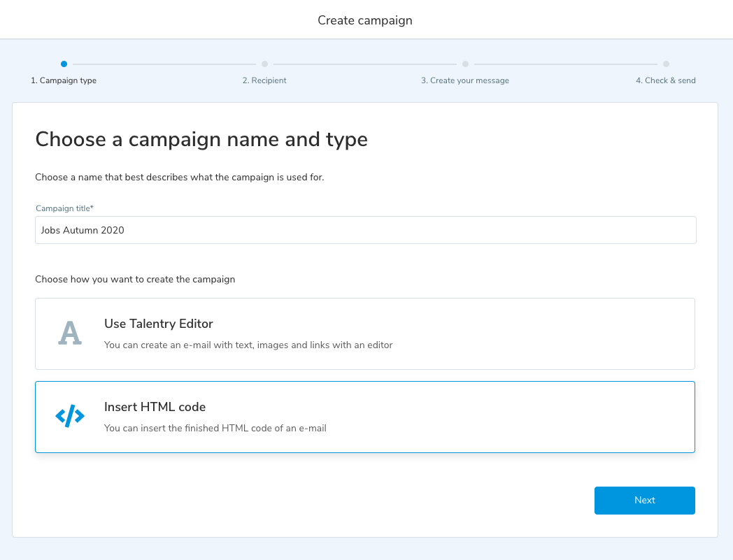This screenshot has height=560, width=733.
Task: Open the '4. Check & send' step label
Action: [x=665, y=80]
